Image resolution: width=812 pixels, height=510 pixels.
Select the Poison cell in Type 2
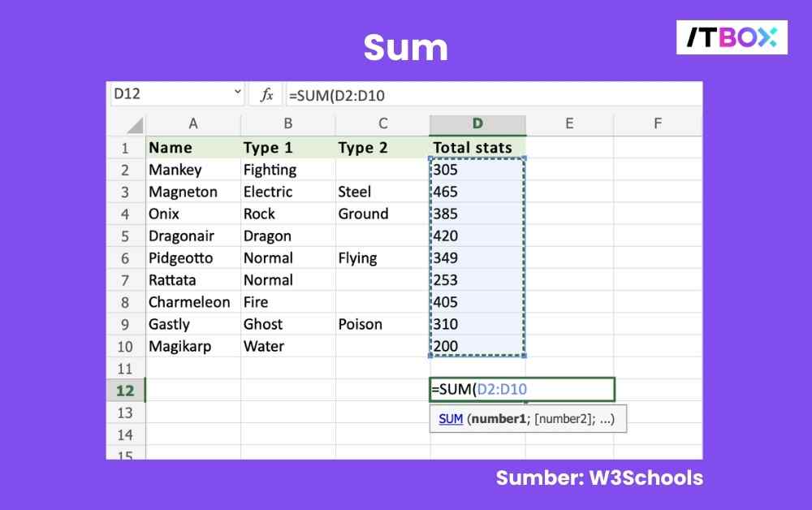382,324
